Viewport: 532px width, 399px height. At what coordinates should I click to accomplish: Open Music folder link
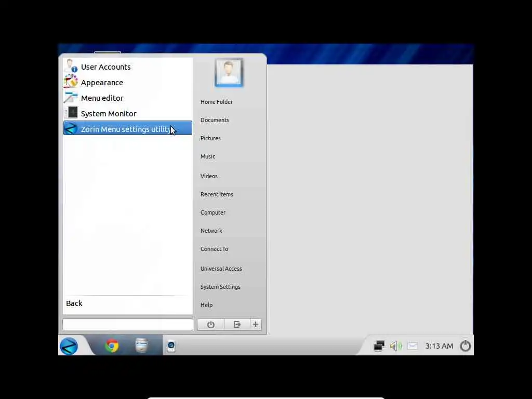pyautogui.click(x=208, y=156)
